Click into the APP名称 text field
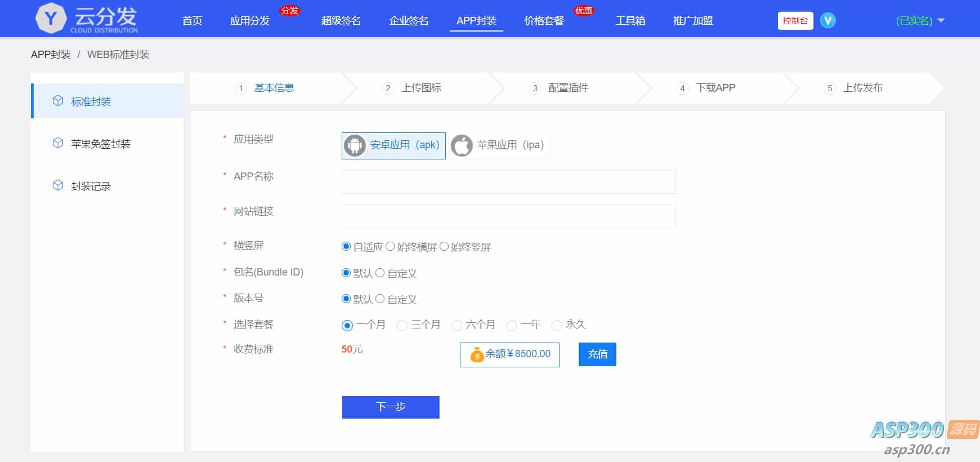Viewport: 980px width, 462px height. (508, 182)
